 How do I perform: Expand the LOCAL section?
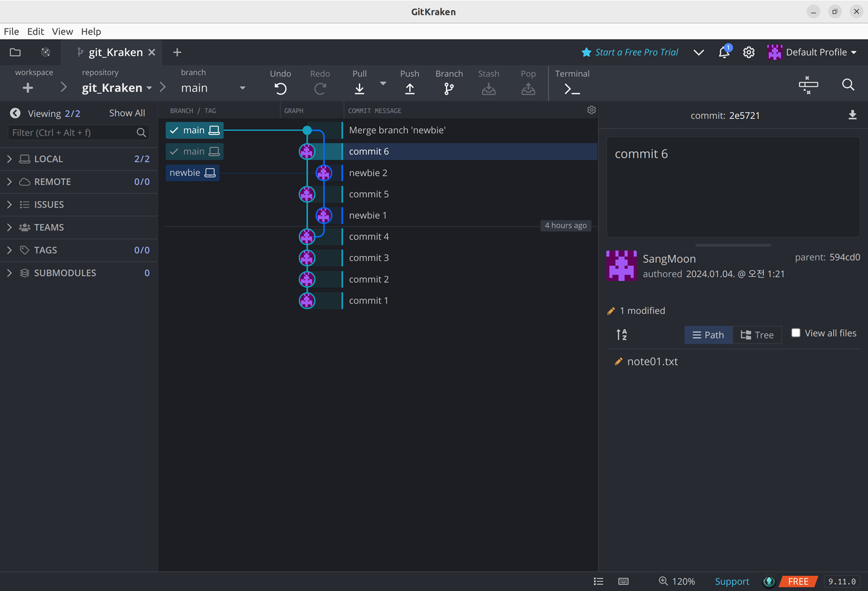[x=10, y=159]
